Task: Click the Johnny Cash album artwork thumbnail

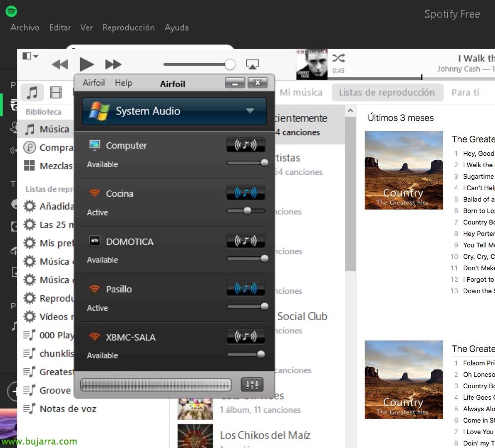Action: 312,64
